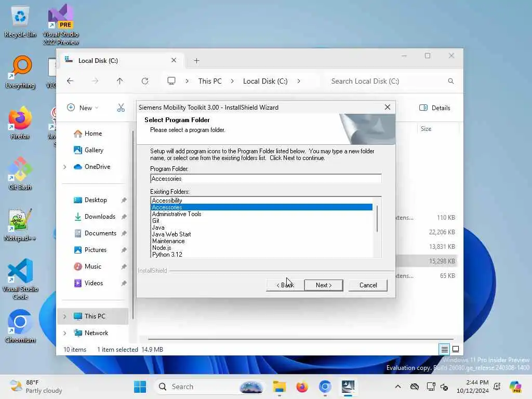Click Next in the InstallShield Wizard

coord(323,285)
